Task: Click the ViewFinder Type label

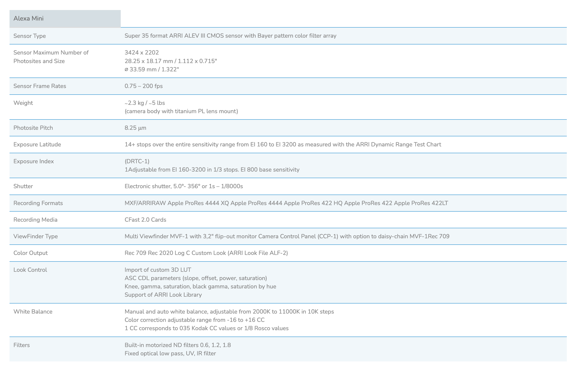Action: [x=36, y=236]
